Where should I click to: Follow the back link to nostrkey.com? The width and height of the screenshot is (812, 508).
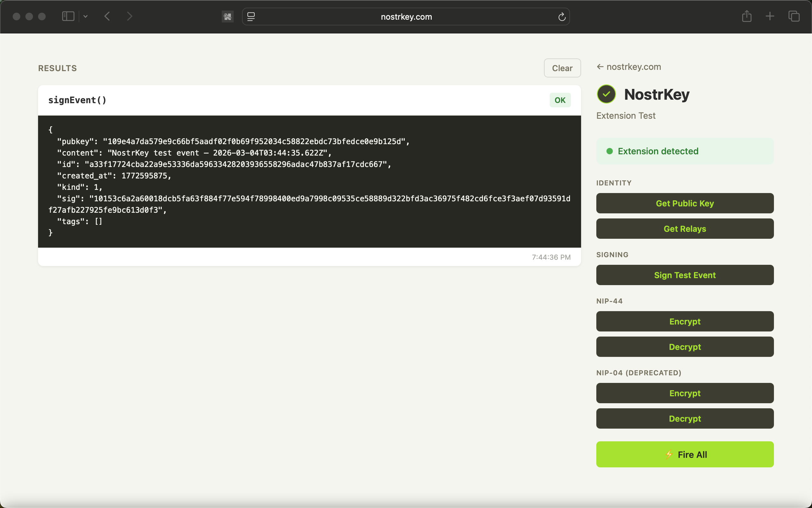point(629,67)
